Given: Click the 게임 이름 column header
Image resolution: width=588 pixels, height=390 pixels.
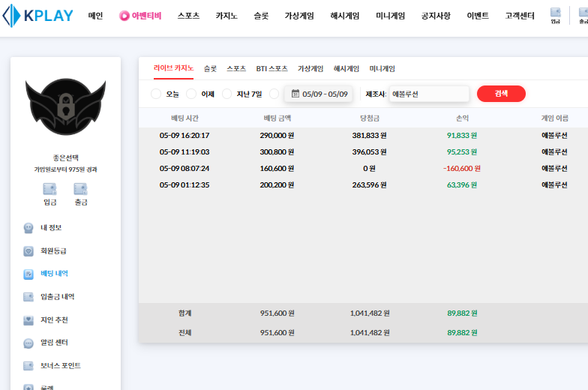Looking at the screenshot, I should click(x=554, y=118).
